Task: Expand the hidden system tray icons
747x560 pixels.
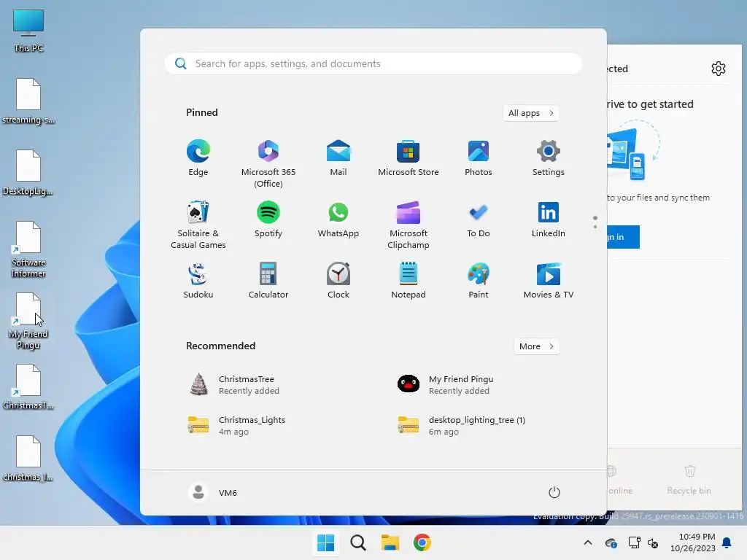Action: coord(588,542)
